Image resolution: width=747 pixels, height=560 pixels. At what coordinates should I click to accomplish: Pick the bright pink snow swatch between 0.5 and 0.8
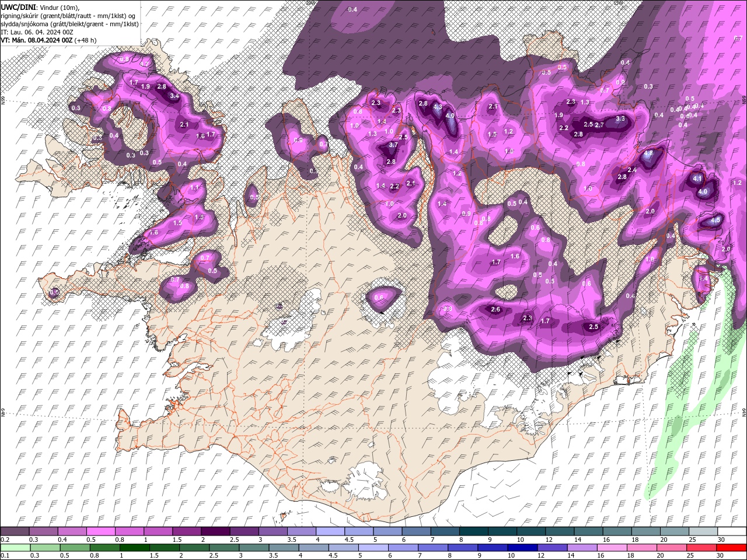coord(101,531)
